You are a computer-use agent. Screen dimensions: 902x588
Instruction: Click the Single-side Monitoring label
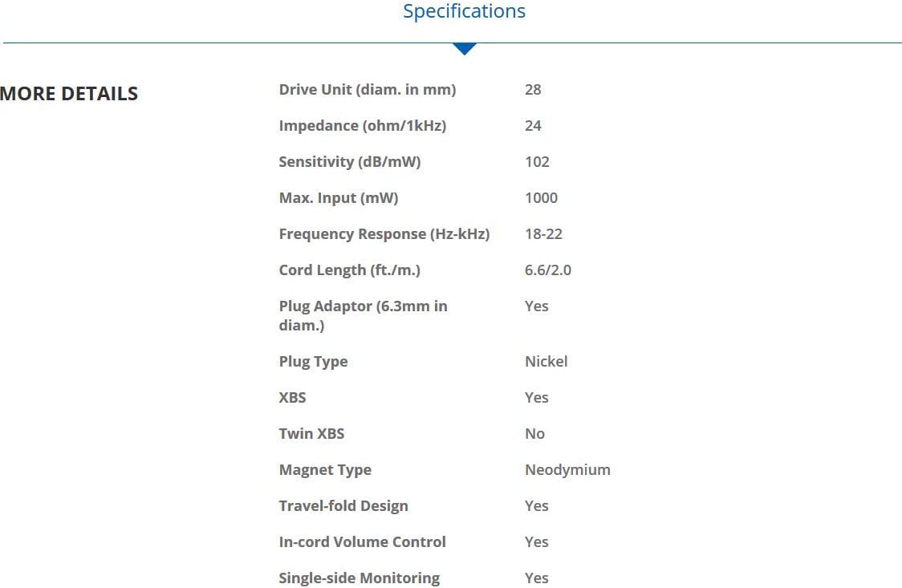359,578
